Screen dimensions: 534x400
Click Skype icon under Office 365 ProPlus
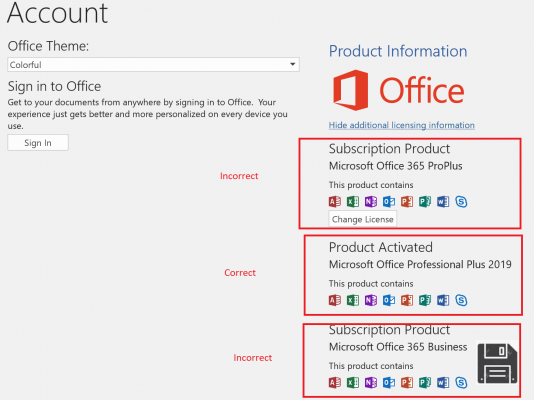(x=461, y=202)
